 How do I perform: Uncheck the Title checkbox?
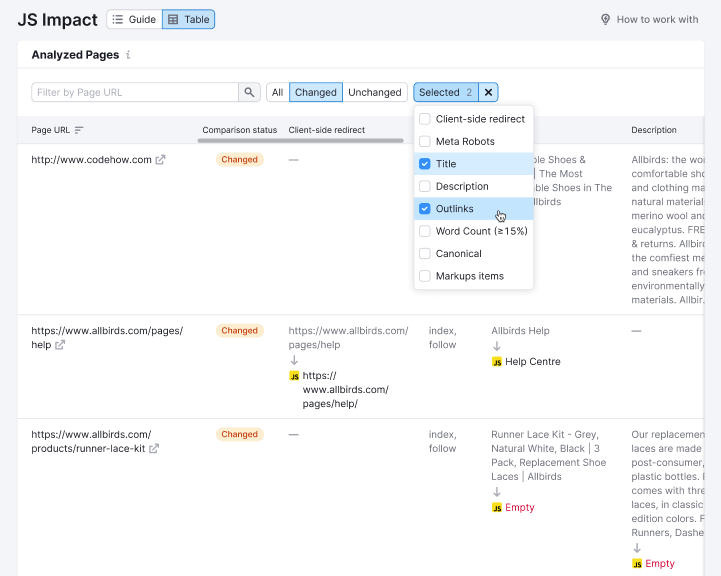point(425,164)
